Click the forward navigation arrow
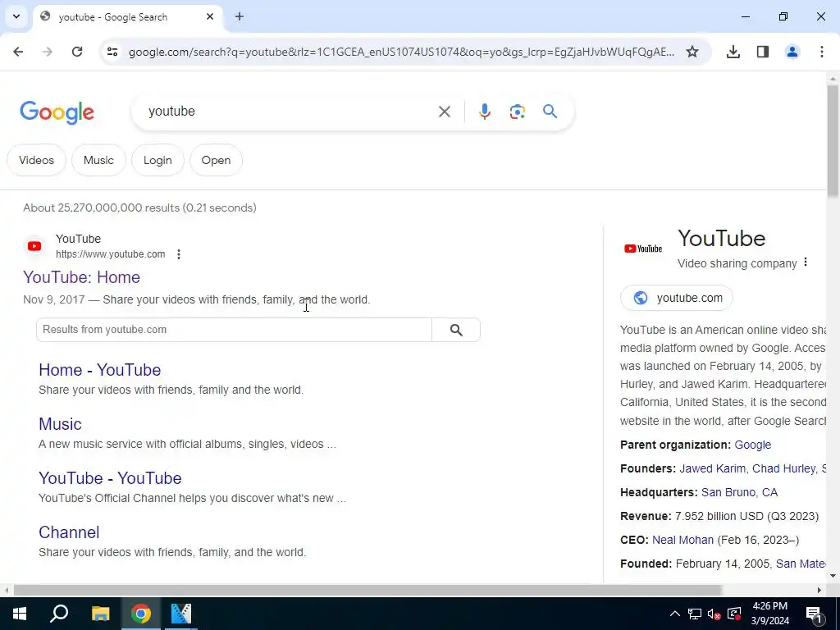Screen dimensions: 840x630 coord(48,52)
